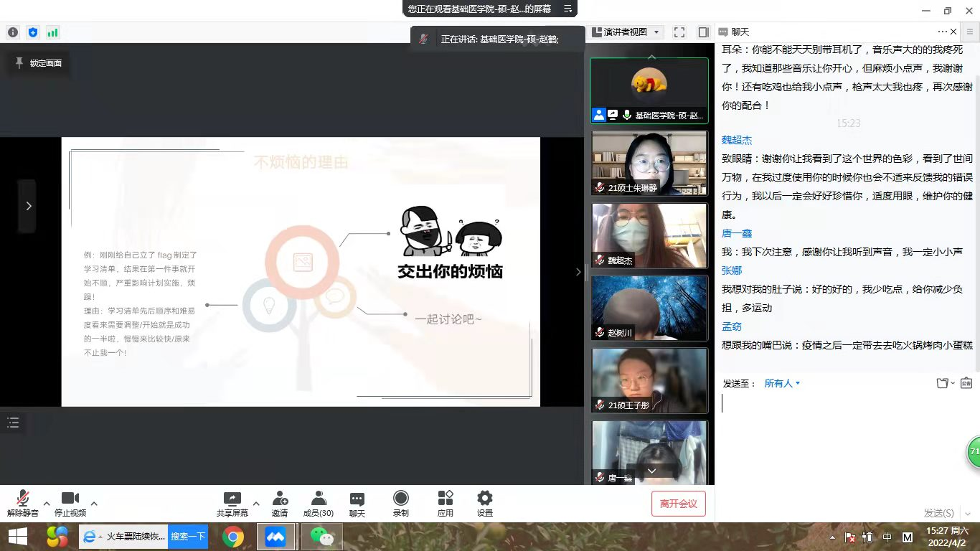
Task: Open the Settings gear in the toolbar
Action: pyautogui.click(x=485, y=504)
